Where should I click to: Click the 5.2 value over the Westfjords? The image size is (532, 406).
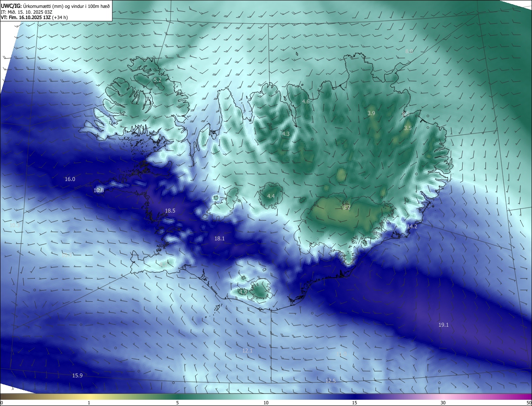pyautogui.click(x=158, y=80)
